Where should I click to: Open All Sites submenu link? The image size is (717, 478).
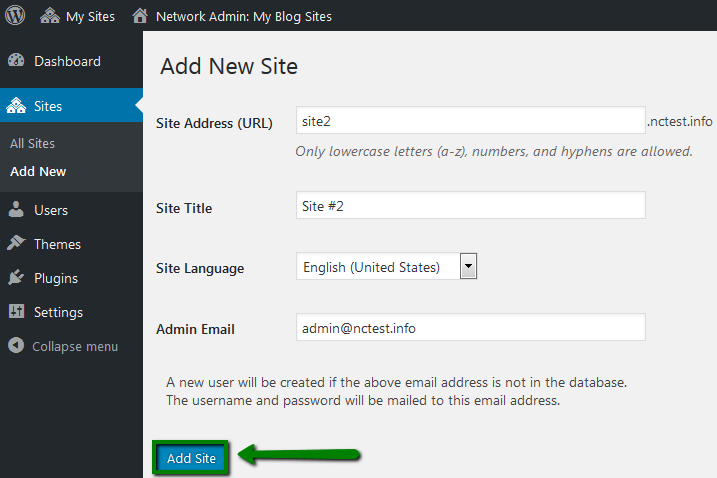click(x=32, y=144)
